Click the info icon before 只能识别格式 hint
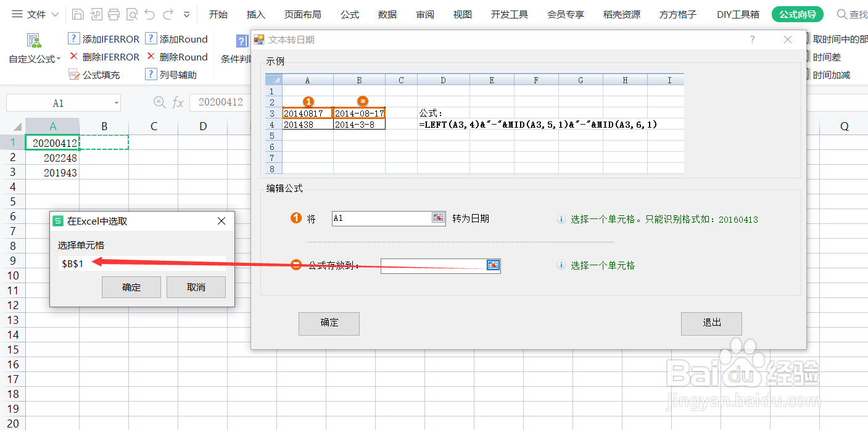The width and height of the screenshot is (868, 430). coord(561,219)
